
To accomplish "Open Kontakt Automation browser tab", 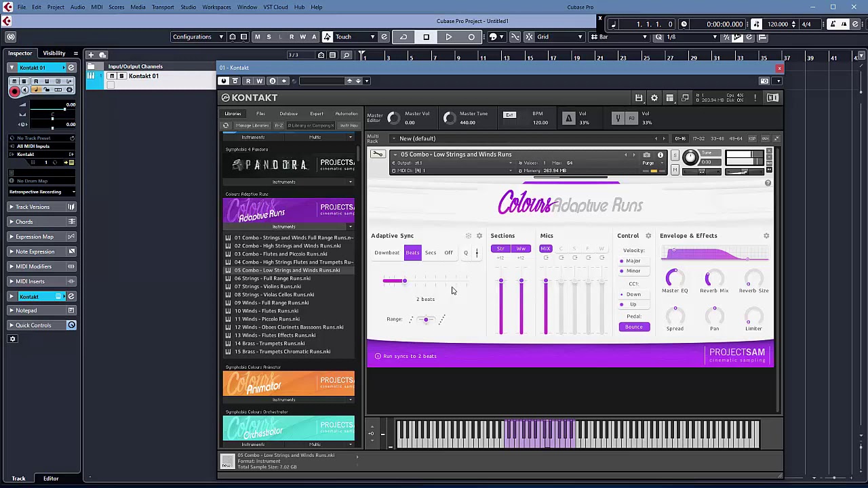I will pyautogui.click(x=347, y=114).
